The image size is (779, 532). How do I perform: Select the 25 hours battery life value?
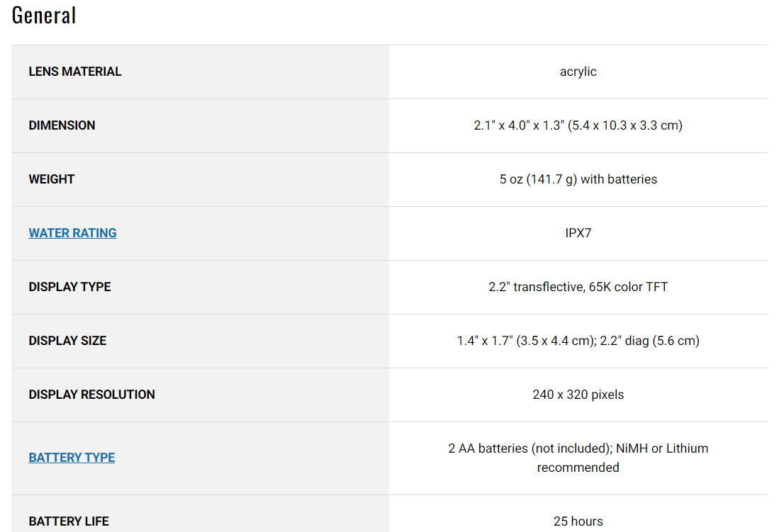(x=578, y=521)
